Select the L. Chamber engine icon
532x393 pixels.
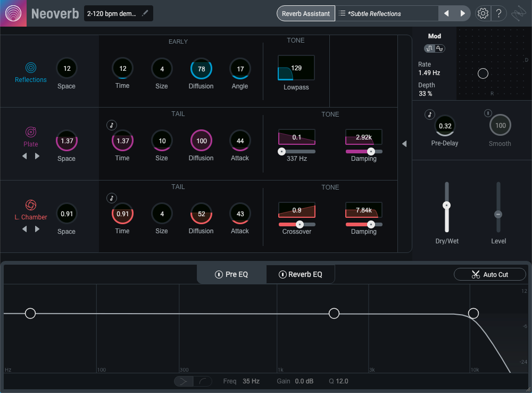[x=31, y=205]
